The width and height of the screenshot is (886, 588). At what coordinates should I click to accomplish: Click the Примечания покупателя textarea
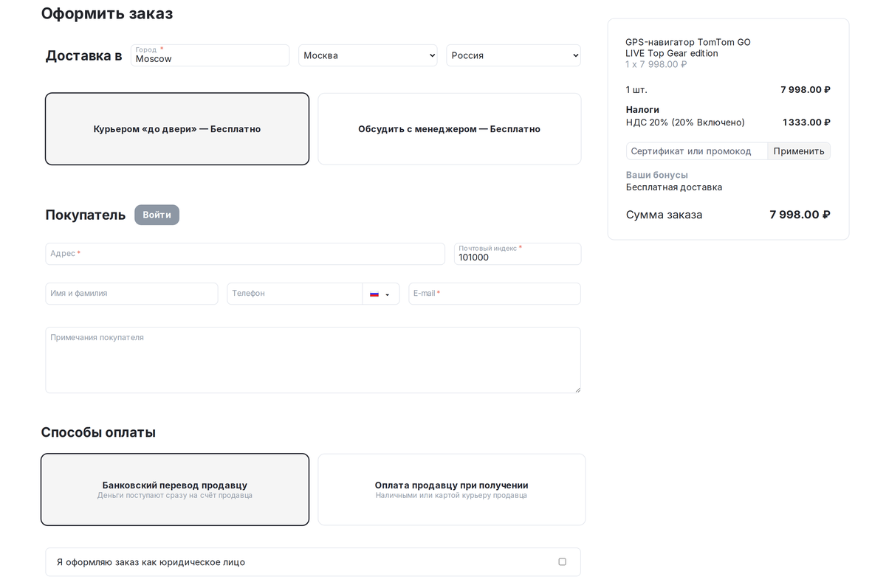[313, 360]
